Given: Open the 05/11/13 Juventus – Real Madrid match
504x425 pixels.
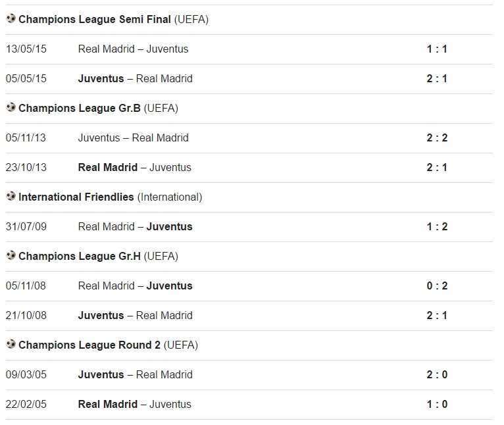Looking at the screenshot, I should coord(249,138).
